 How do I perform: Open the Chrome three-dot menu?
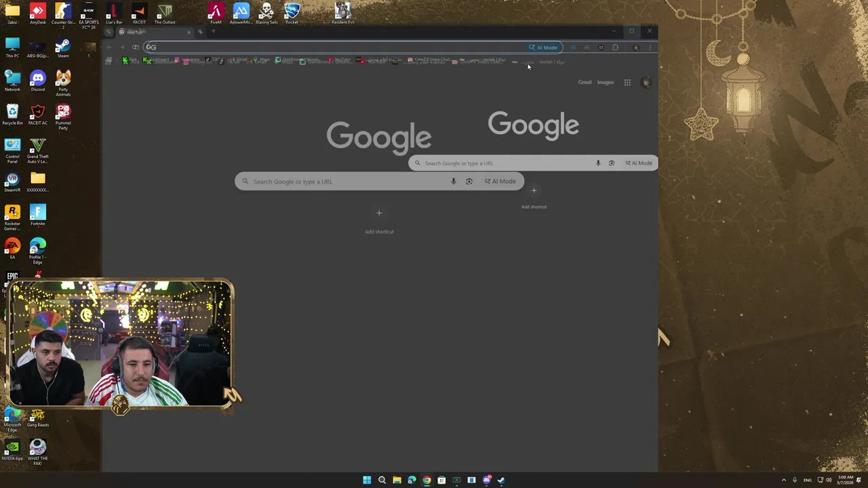click(x=650, y=47)
